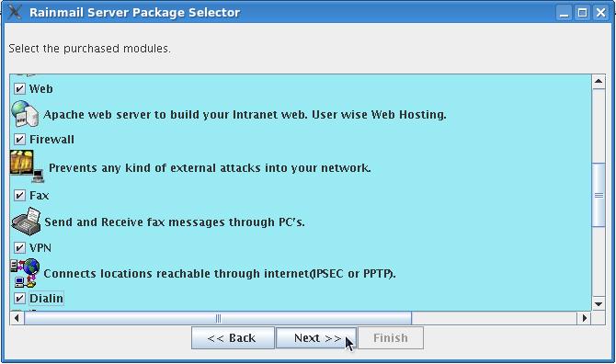Click the VPN network globe icon

[x=25, y=273]
